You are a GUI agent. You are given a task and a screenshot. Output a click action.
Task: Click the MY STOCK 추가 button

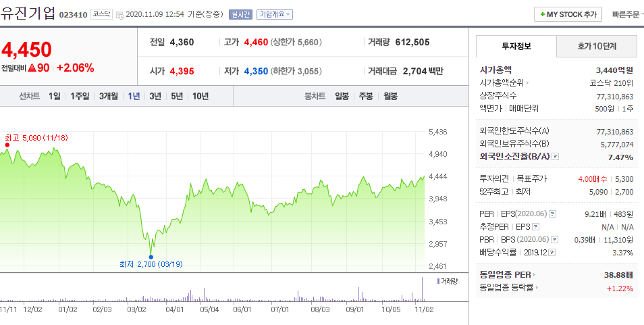coord(568,14)
